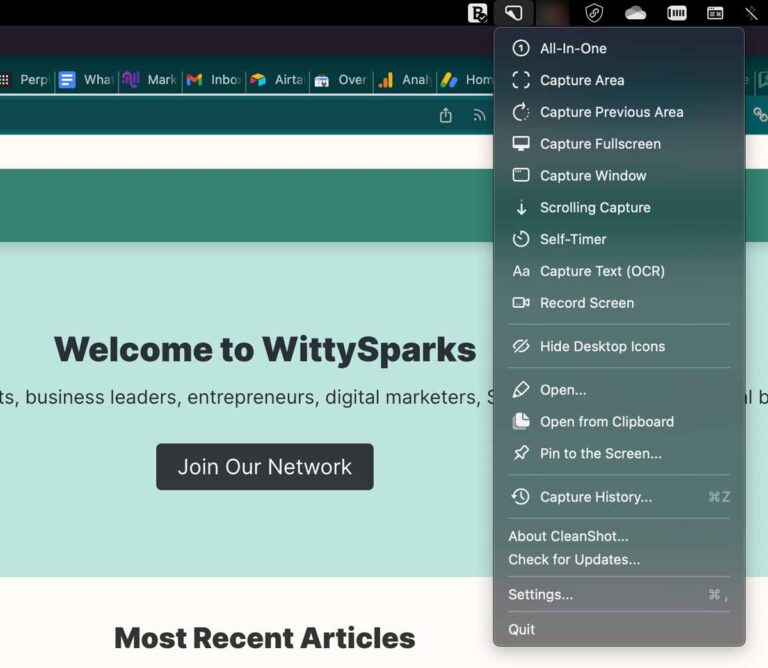The image size is (768, 668).
Task: Click the Join Our Network button
Action: [x=265, y=467]
